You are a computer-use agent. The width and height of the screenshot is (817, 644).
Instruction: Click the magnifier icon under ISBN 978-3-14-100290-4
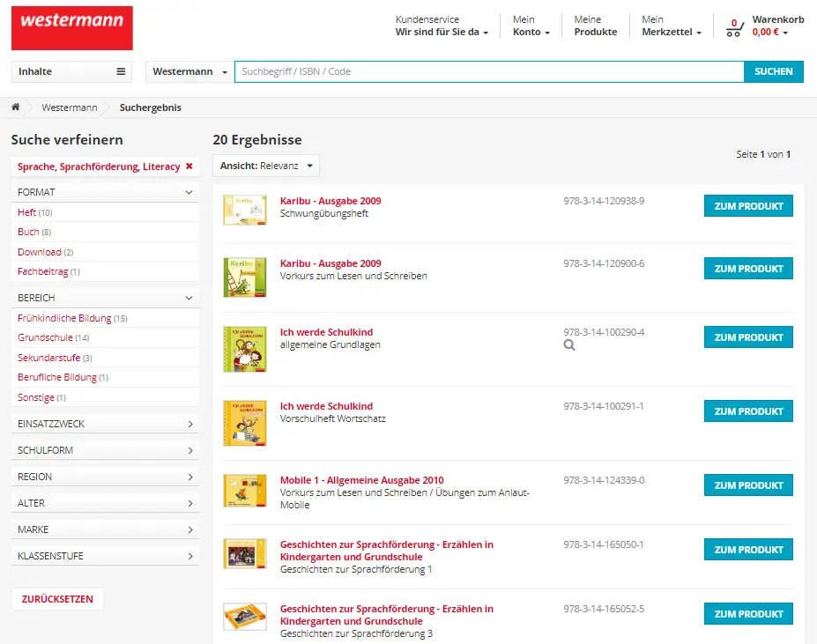coord(569,346)
